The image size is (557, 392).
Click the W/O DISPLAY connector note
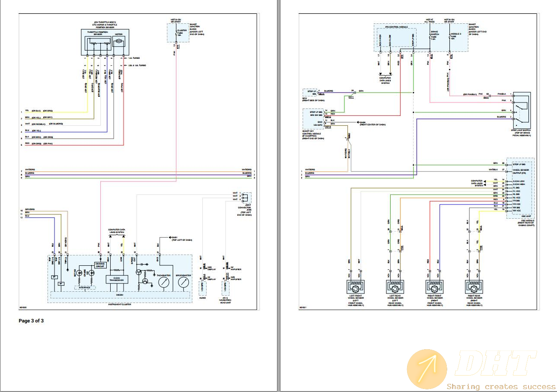point(212,269)
